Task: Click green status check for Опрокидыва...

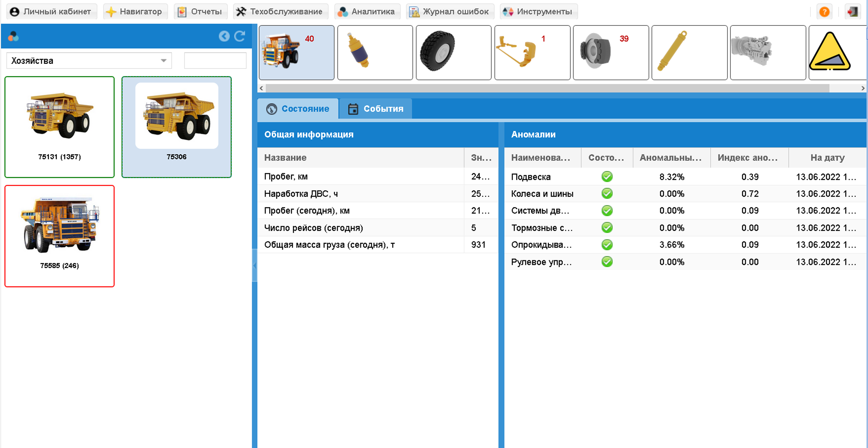Action: click(x=607, y=245)
